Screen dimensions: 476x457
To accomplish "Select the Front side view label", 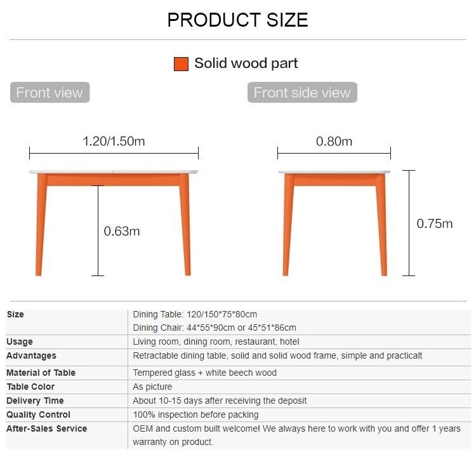I will (302, 92).
